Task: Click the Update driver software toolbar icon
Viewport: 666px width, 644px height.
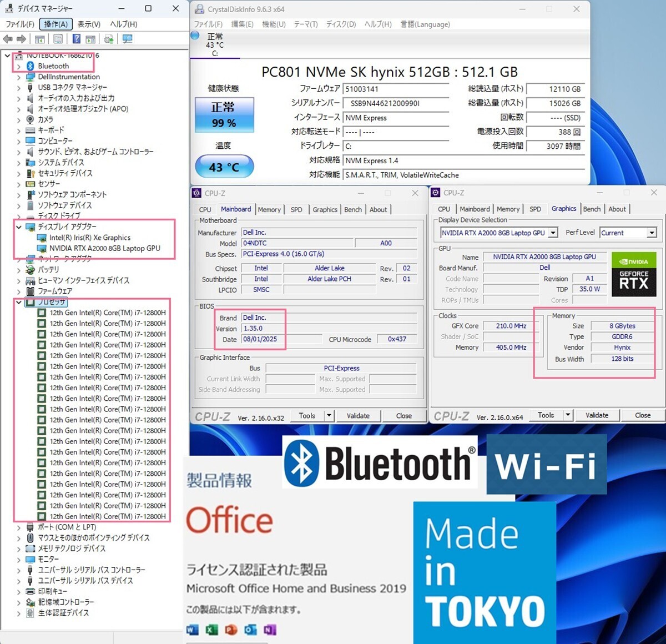Action: tap(109, 39)
